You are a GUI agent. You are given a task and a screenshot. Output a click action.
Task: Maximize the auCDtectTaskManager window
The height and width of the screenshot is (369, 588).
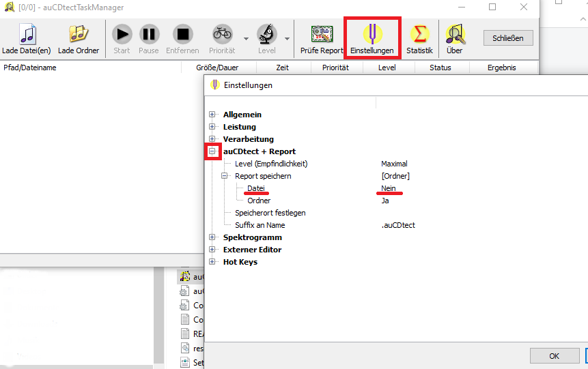[492, 7]
